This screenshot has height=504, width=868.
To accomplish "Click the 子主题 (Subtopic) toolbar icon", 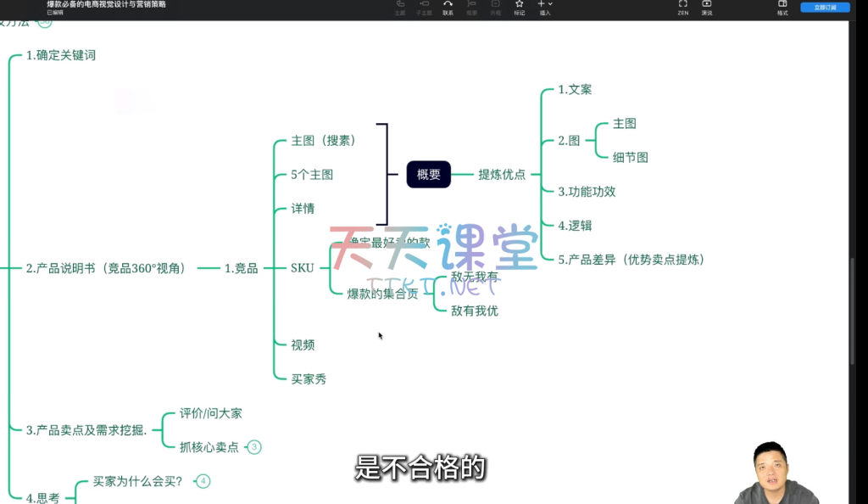I will (424, 8).
